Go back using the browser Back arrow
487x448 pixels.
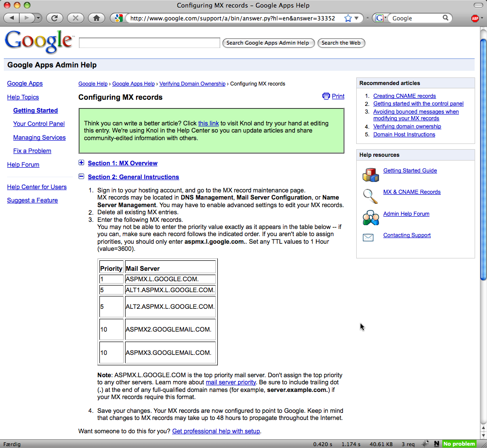coord(11,18)
